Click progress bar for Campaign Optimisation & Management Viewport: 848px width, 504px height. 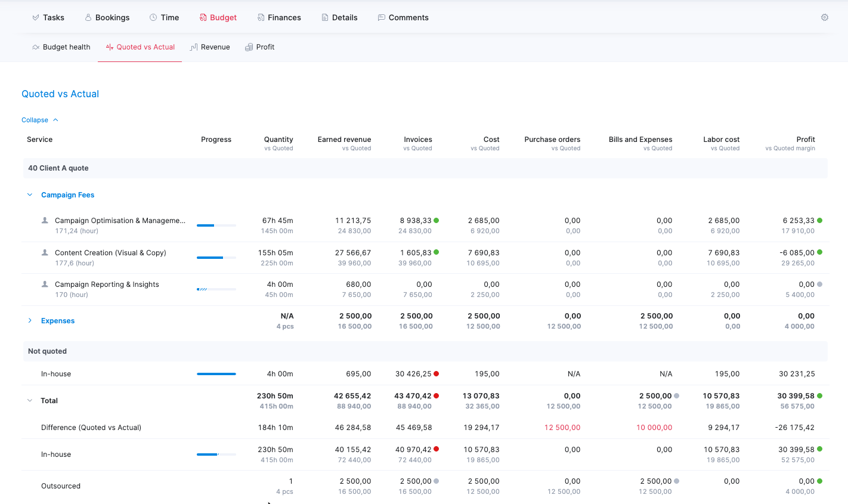pos(216,225)
